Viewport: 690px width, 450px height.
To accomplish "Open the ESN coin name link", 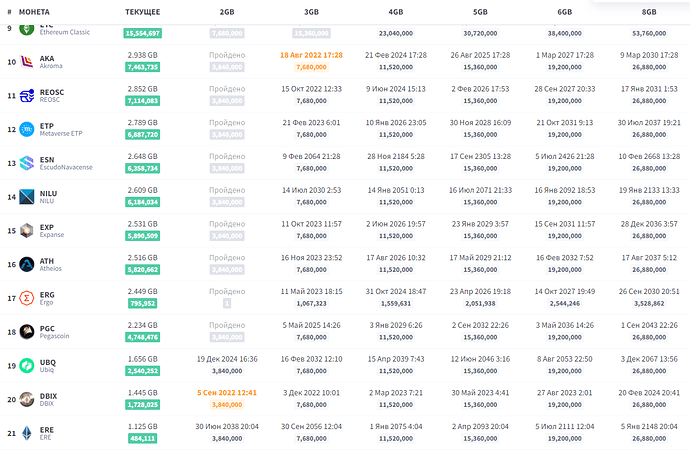I will (x=47, y=160).
